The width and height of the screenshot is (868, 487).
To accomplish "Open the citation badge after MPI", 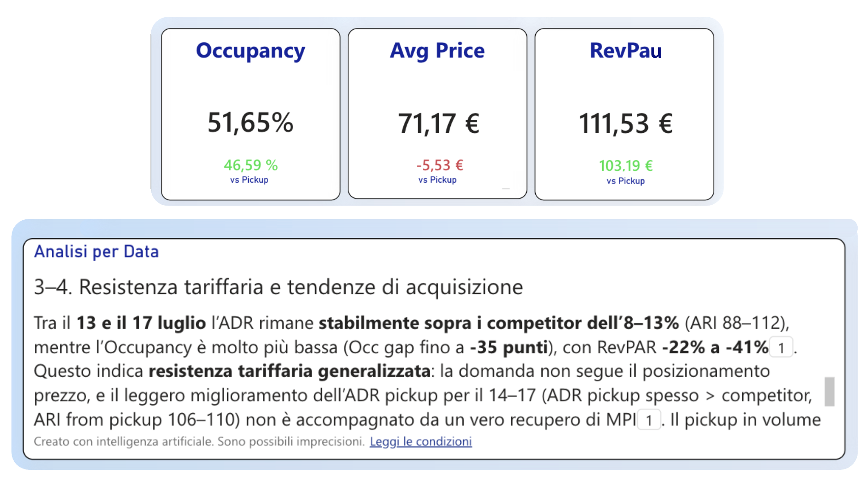I will 649,420.
